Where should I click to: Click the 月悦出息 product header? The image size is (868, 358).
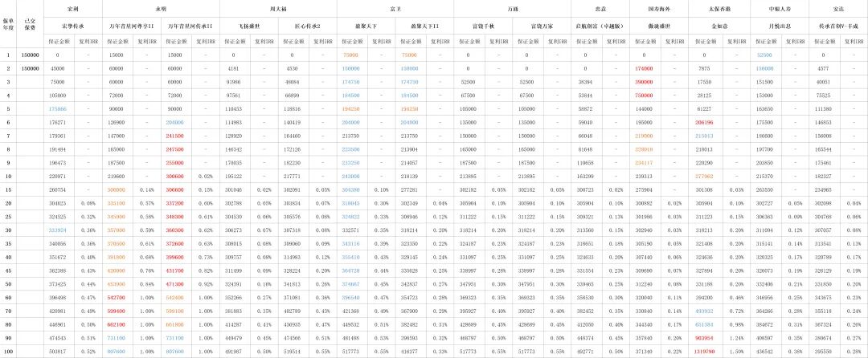tap(775, 26)
